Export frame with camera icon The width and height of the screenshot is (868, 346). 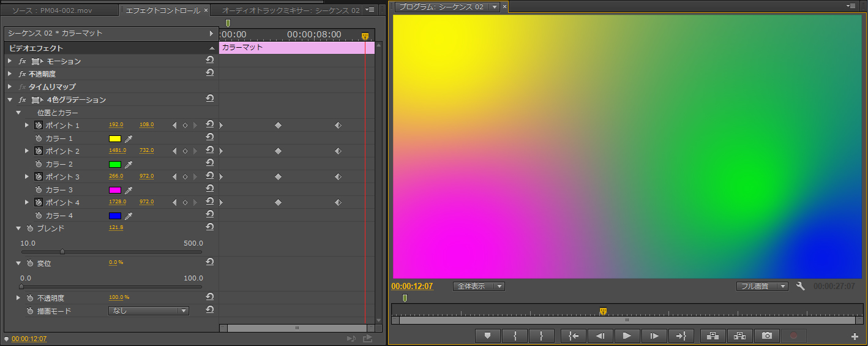click(766, 336)
